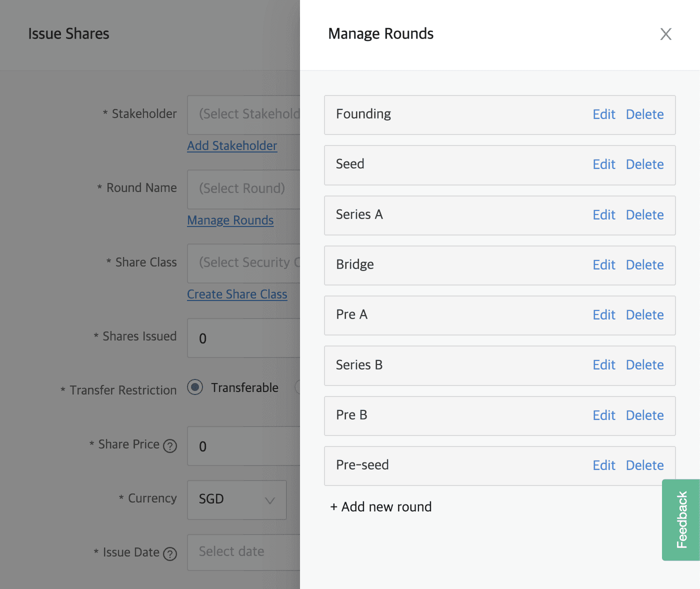Open the Manage Rounds link

pos(230,220)
